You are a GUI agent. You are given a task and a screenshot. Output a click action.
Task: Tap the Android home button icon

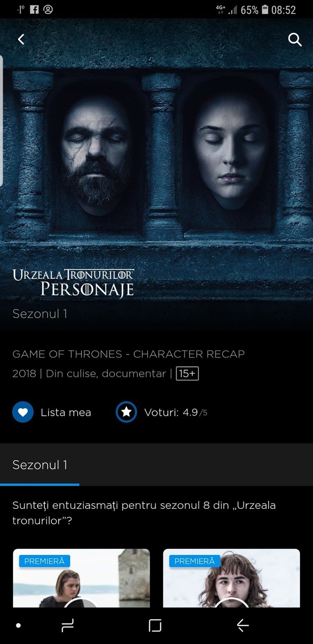[x=155, y=625]
